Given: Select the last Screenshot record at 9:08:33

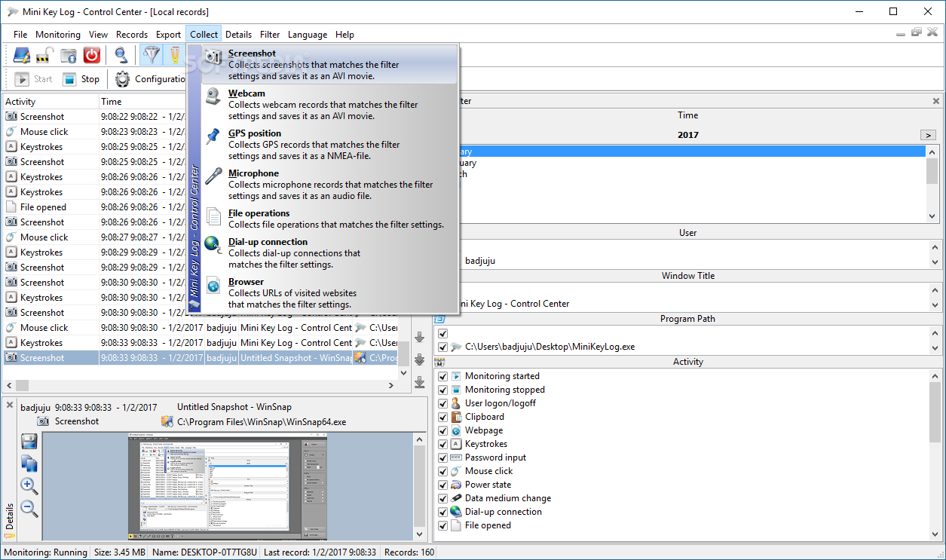Looking at the screenshot, I should [201, 358].
